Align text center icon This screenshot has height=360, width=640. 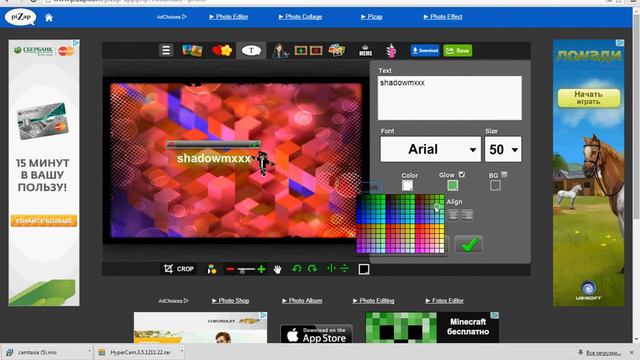[x=453, y=215]
